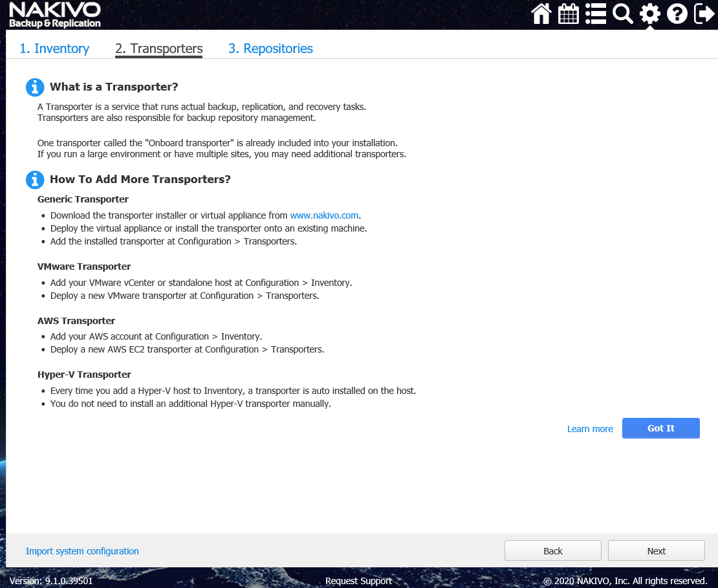Image resolution: width=718 pixels, height=588 pixels.
Task: Click the NAKIVO Backup & Replication logo
Action: 55,15
